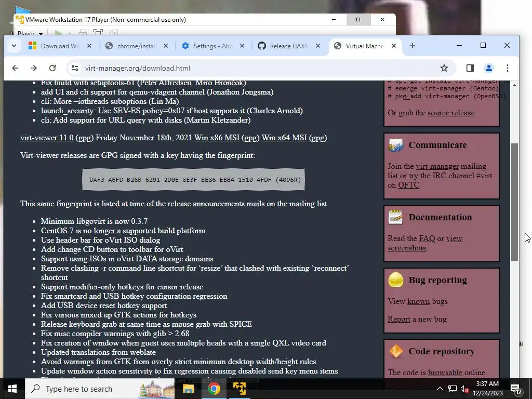Viewport: 532px width, 399px height.
Task: Open the Windows Start menu
Action: coord(12,389)
